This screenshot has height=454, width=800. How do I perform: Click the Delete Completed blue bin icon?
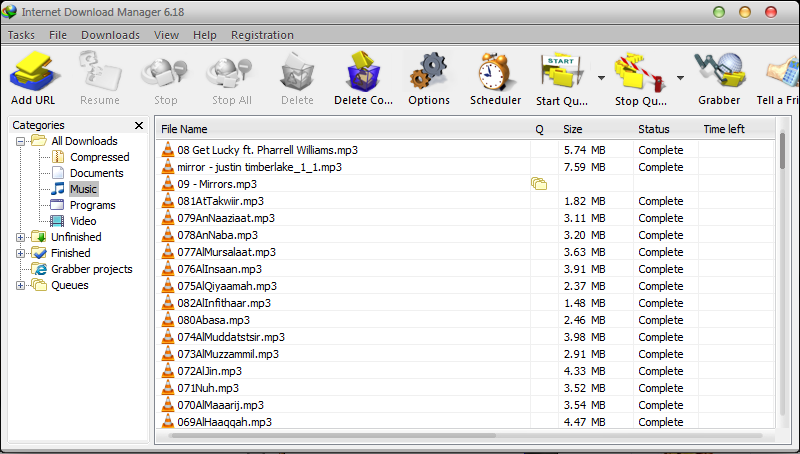[x=363, y=71]
